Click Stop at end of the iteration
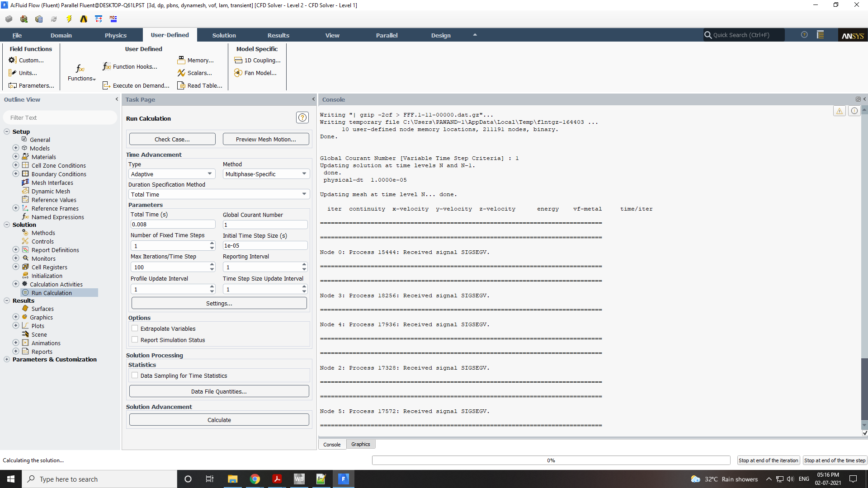Screen dimensions: 868x488 [769, 460]
